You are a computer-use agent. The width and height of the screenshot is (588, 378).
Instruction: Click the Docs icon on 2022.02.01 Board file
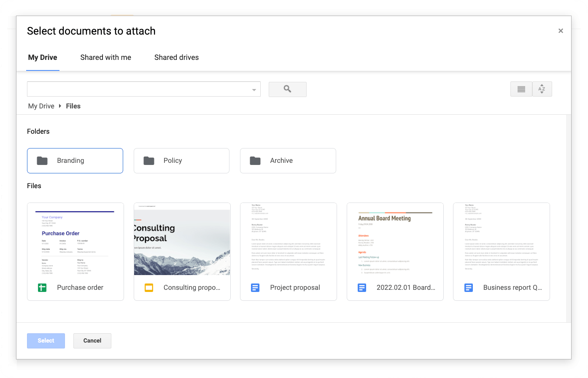point(362,287)
